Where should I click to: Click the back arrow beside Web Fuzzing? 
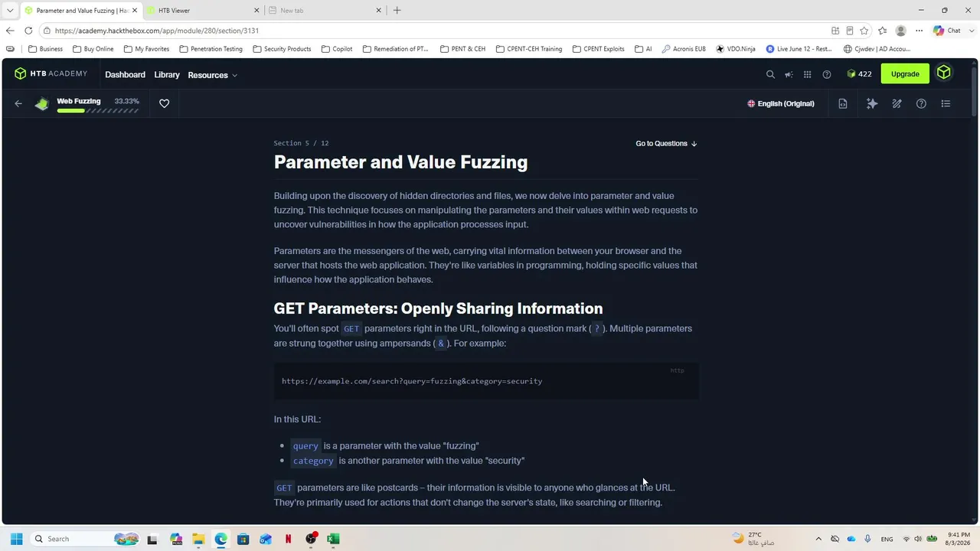(18, 103)
